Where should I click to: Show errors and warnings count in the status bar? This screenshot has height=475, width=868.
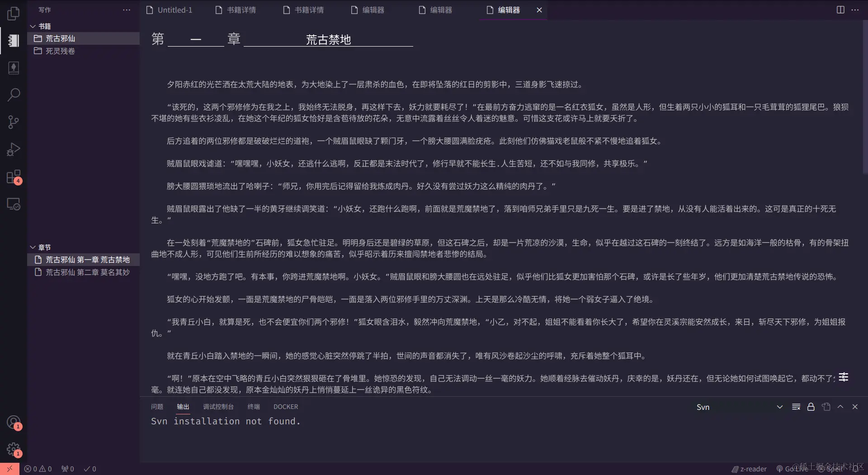(x=38, y=469)
